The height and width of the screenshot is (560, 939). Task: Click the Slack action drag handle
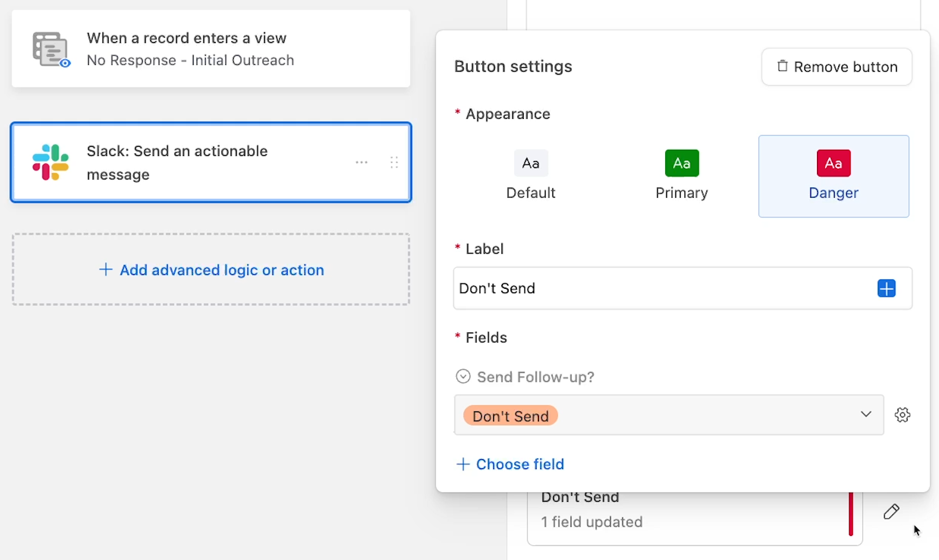[x=394, y=162]
